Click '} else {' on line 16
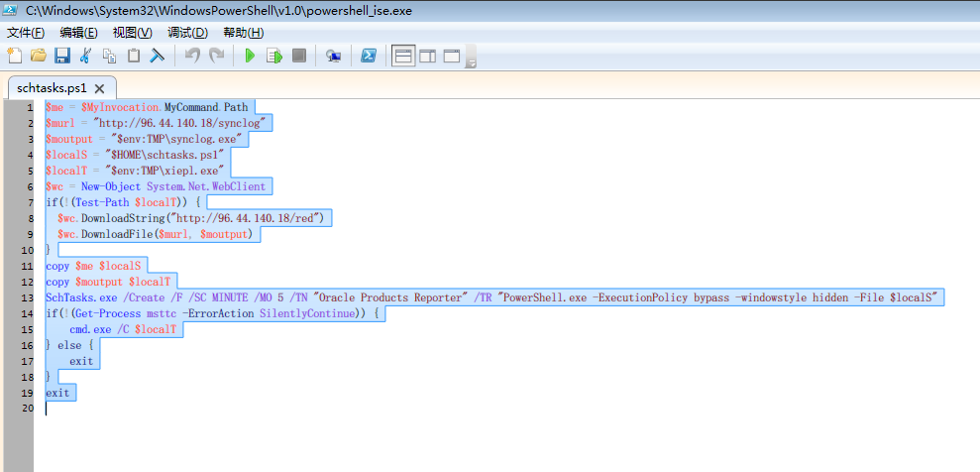This screenshot has height=472, width=980. tap(68, 345)
